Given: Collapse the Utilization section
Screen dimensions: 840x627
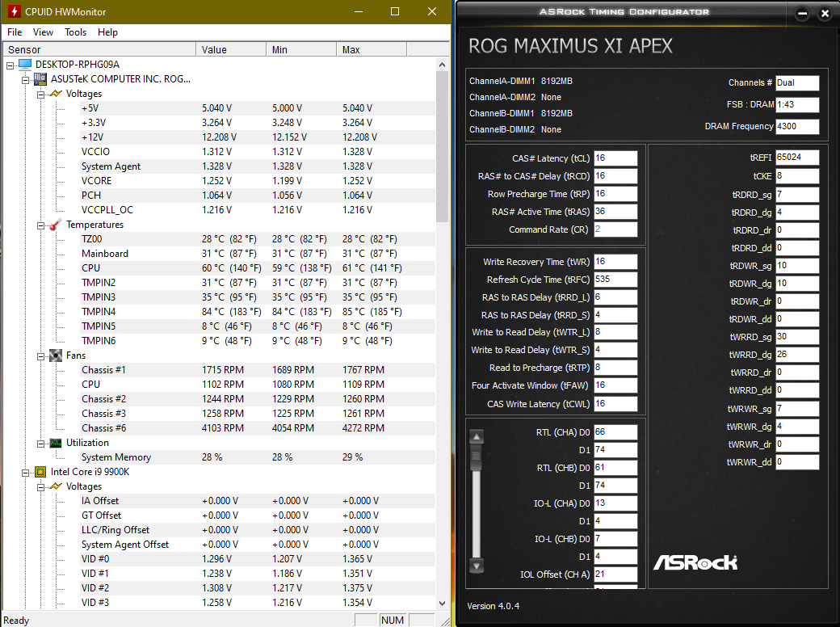Looking at the screenshot, I should pos(40,444).
